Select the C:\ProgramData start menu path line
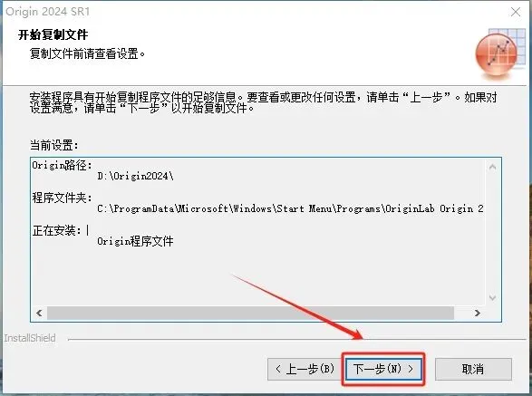This screenshot has height=396, width=532. [290, 208]
